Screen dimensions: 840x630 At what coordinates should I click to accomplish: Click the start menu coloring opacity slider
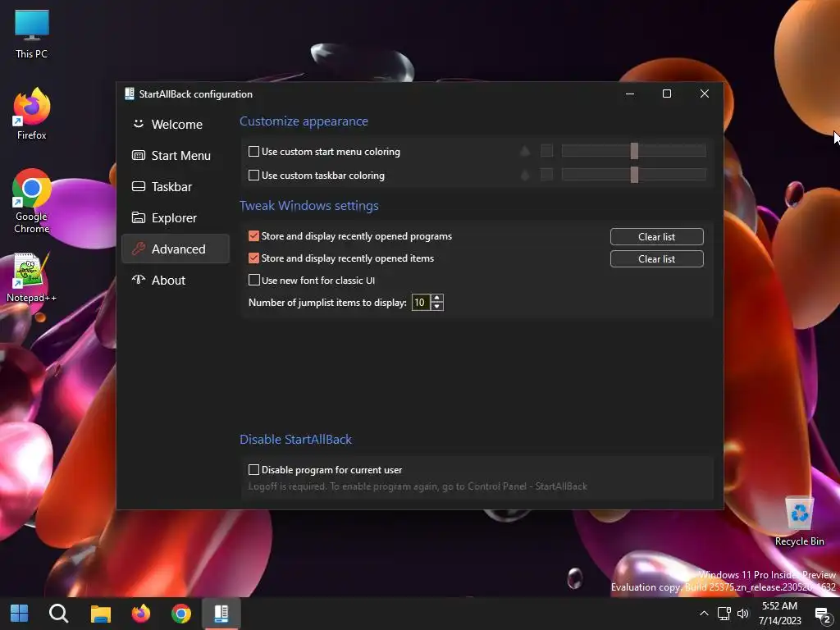coord(633,151)
